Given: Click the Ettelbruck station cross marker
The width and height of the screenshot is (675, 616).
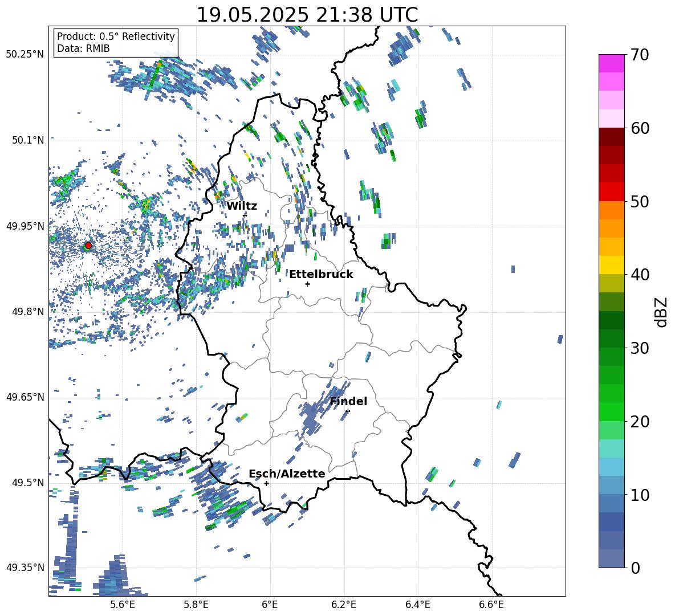Looking at the screenshot, I should point(307,284).
